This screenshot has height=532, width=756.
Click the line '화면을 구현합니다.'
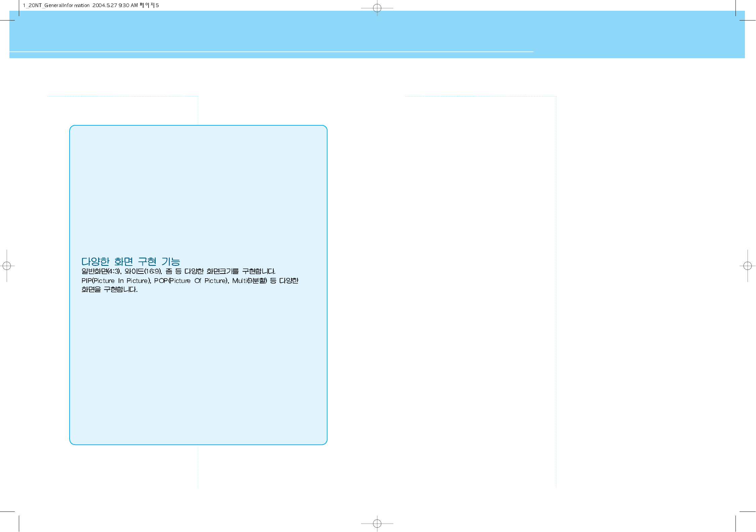click(110, 289)
